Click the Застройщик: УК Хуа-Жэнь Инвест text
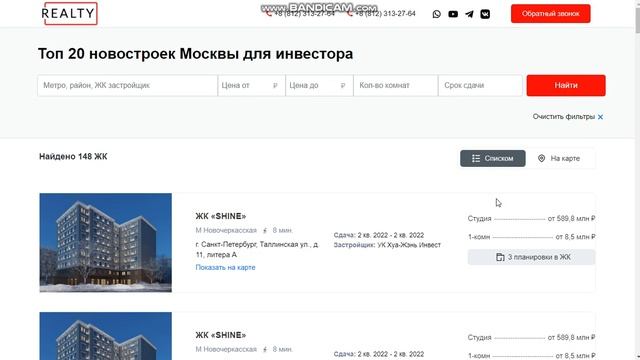Image resolution: width=640 pixels, height=360 pixels. [x=387, y=245]
